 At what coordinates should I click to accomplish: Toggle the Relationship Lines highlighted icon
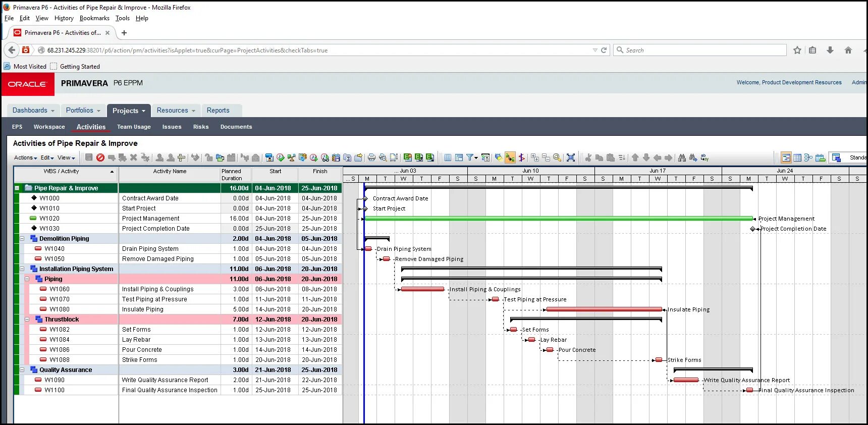point(510,157)
